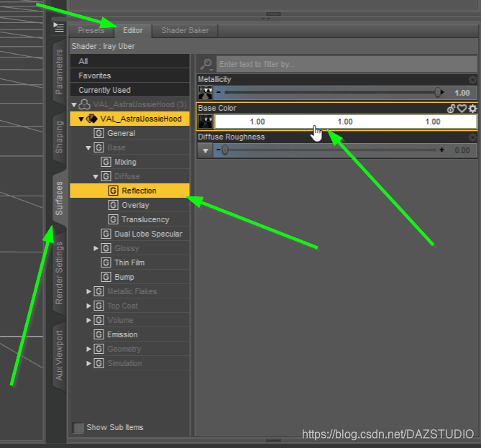Click the search magnifier icon in filter bar
Viewport: 481px width, 448px height.
click(x=206, y=64)
